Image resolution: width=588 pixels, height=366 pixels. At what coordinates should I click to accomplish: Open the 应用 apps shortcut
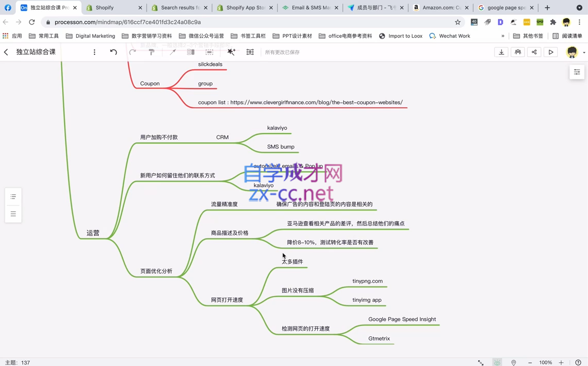(x=12, y=36)
